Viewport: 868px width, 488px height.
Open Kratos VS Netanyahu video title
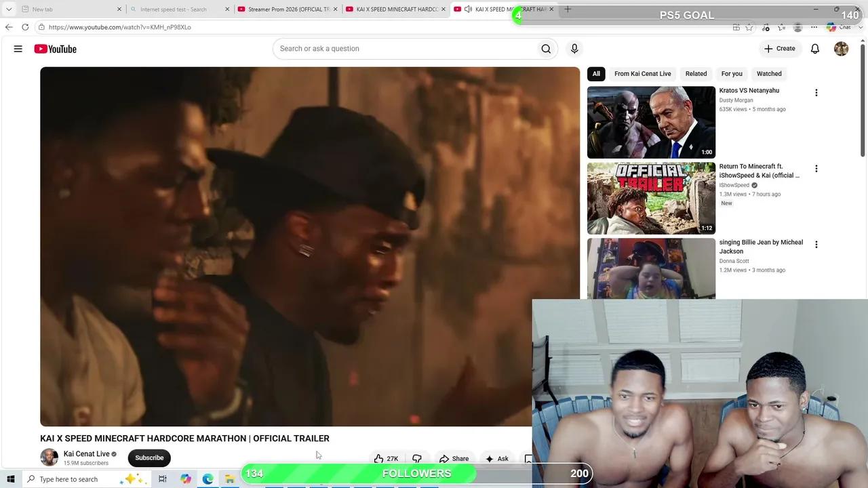pos(749,91)
